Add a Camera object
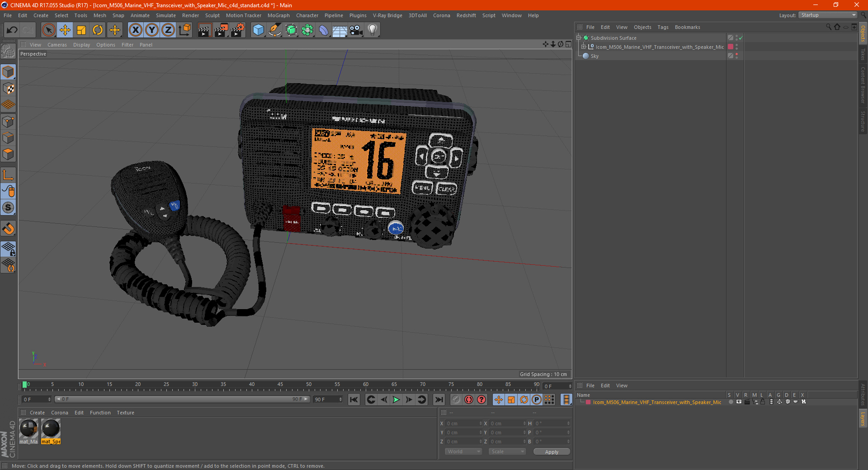The image size is (868, 470). coord(356,30)
